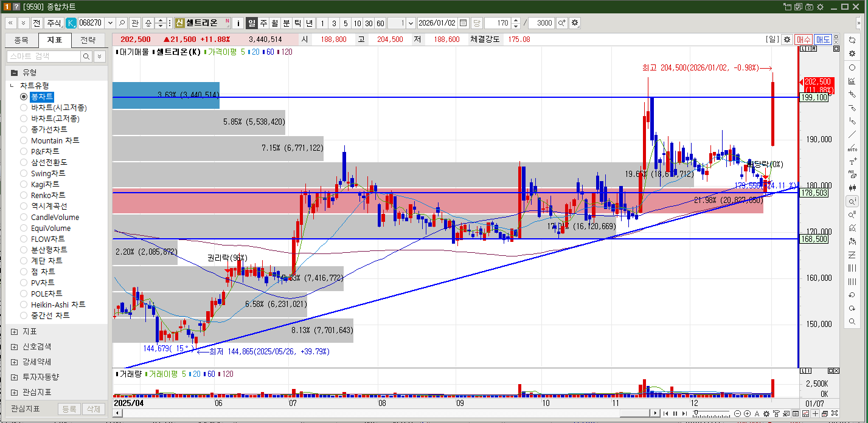Click the i information icon in the top toolbar
868x423 pixels.
click(x=238, y=23)
